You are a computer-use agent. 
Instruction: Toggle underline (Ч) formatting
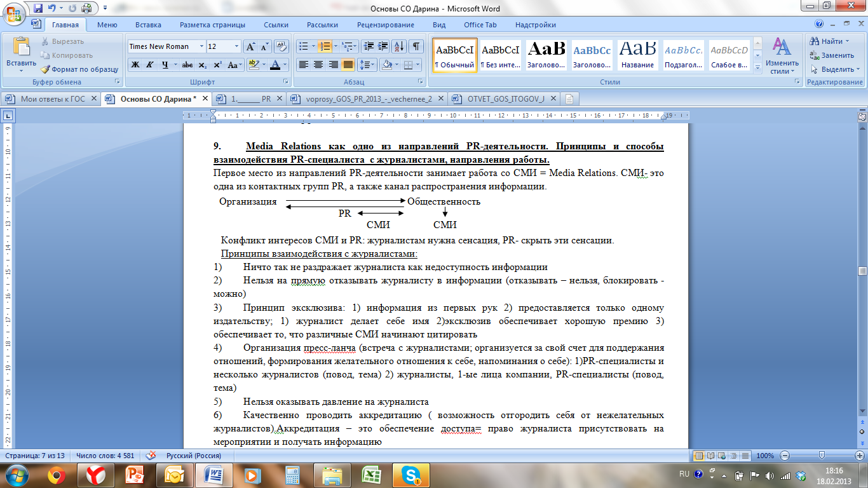[x=165, y=65]
